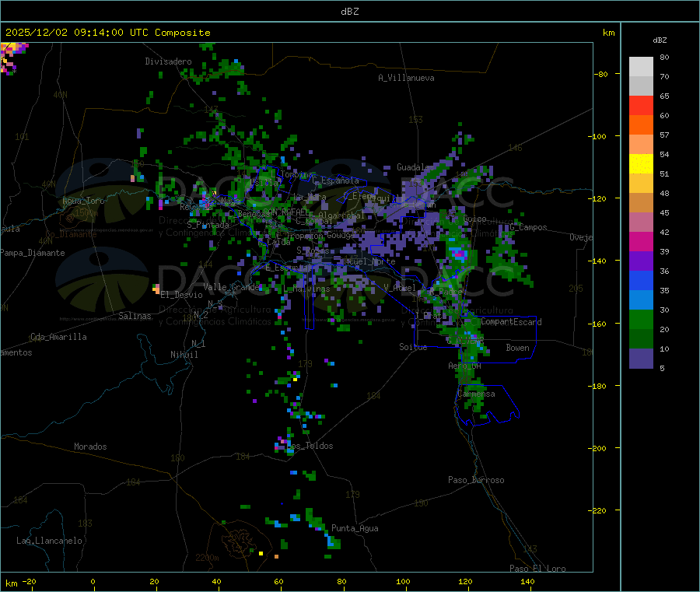
Task: Click the violet legend swatch above 36
Action: tap(641, 261)
